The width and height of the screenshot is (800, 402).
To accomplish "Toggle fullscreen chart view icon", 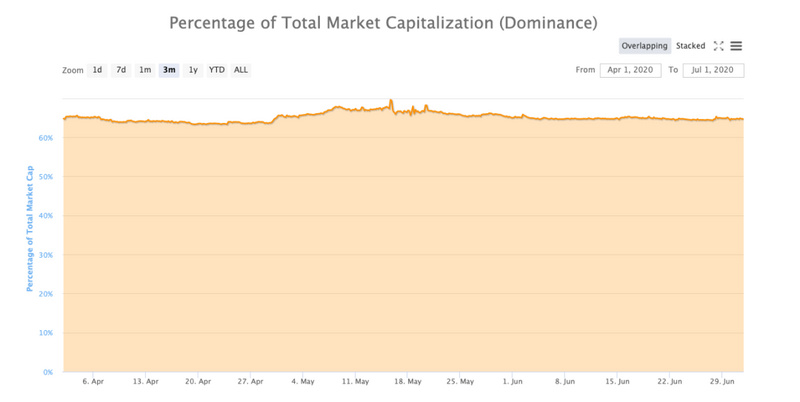I will [718, 46].
